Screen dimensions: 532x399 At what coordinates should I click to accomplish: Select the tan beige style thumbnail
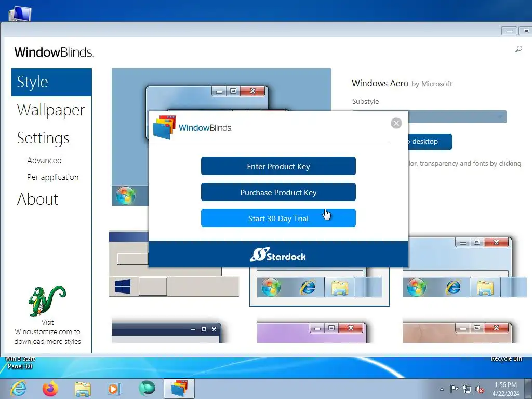[x=457, y=332]
